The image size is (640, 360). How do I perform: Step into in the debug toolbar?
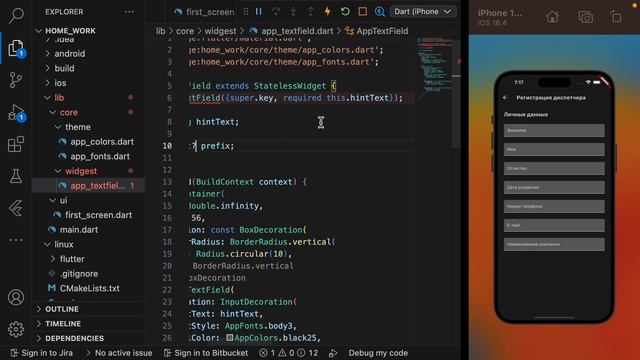tap(293, 11)
